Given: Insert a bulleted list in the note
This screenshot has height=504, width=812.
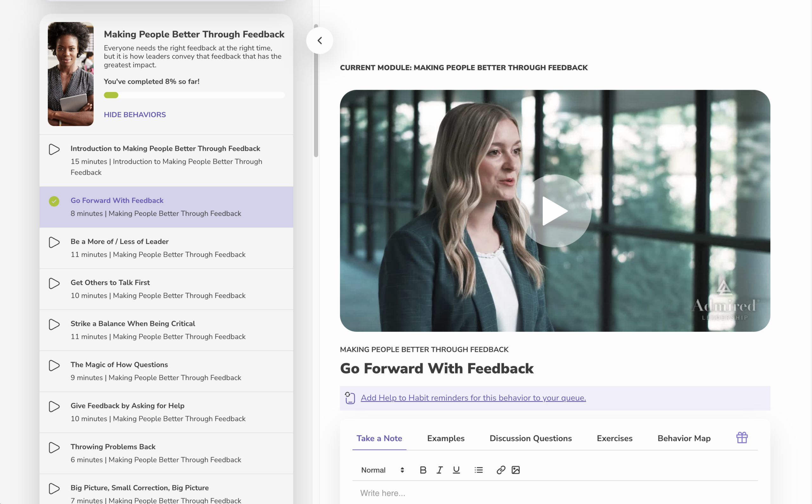Looking at the screenshot, I should [479, 470].
